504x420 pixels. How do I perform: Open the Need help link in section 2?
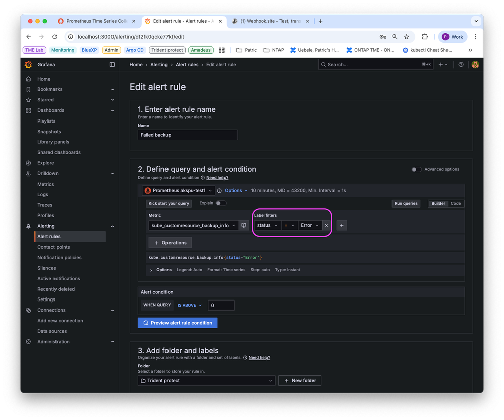216,177
